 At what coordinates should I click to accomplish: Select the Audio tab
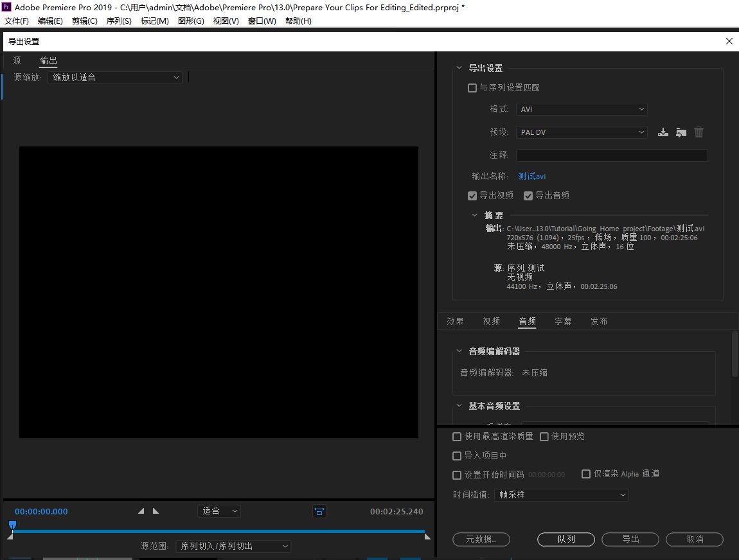point(527,321)
